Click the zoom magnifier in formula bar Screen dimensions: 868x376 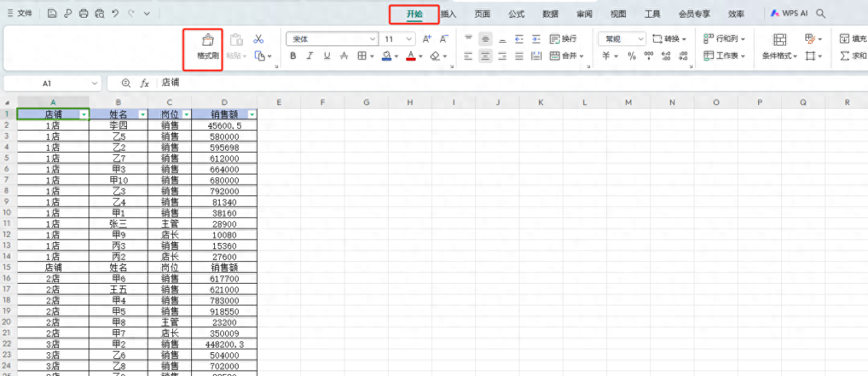[x=125, y=83]
